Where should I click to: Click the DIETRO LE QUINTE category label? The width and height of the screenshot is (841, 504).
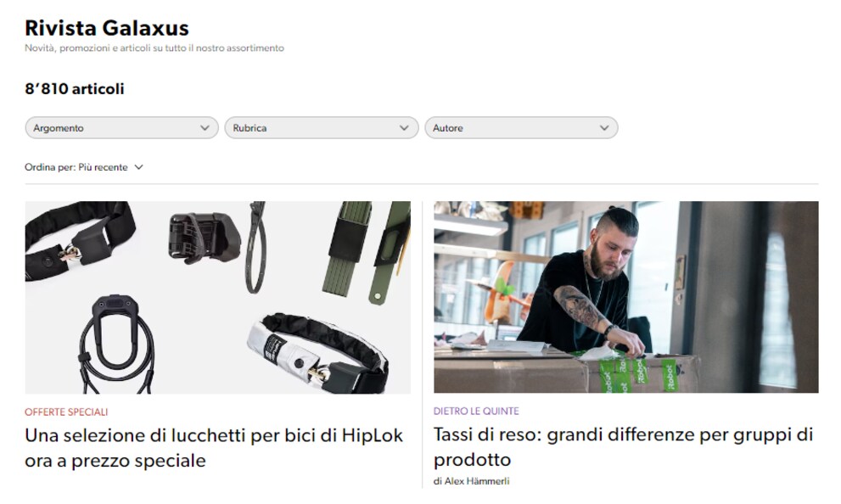pyautogui.click(x=476, y=412)
